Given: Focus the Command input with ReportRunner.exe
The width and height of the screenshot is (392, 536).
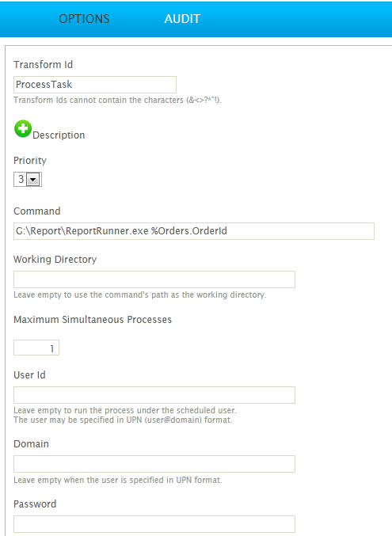Looking at the screenshot, I should (194, 231).
